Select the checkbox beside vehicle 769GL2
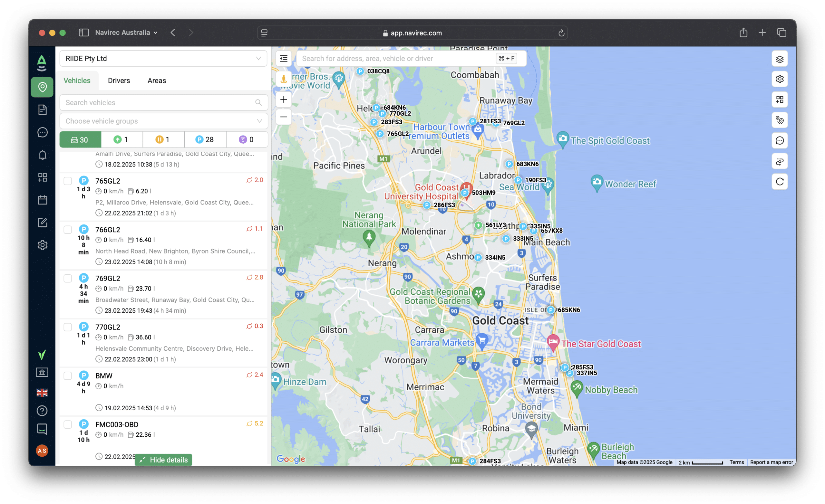Image resolution: width=825 pixels, height=504 pixels. point(68,278)
